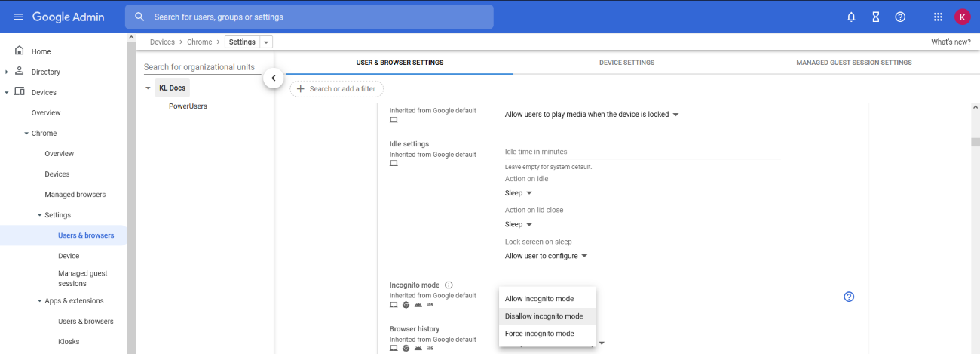Select Disallow incognito mode option

pos(544,316)
